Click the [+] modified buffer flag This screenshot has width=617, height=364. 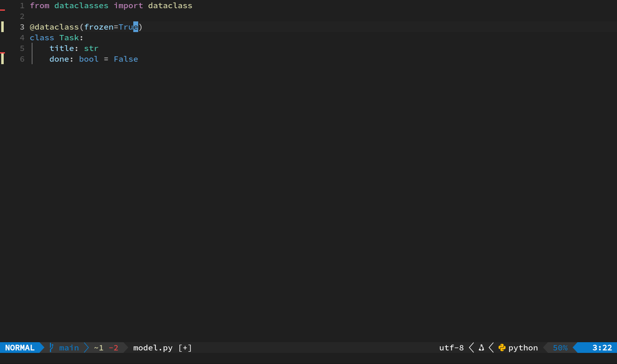(x=185, y=348)
